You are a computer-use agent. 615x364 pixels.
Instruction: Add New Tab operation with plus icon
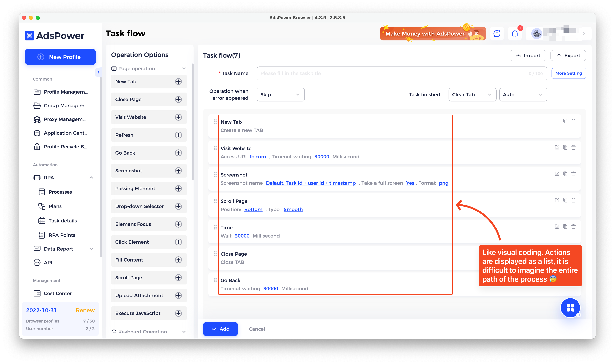[178, 82]
